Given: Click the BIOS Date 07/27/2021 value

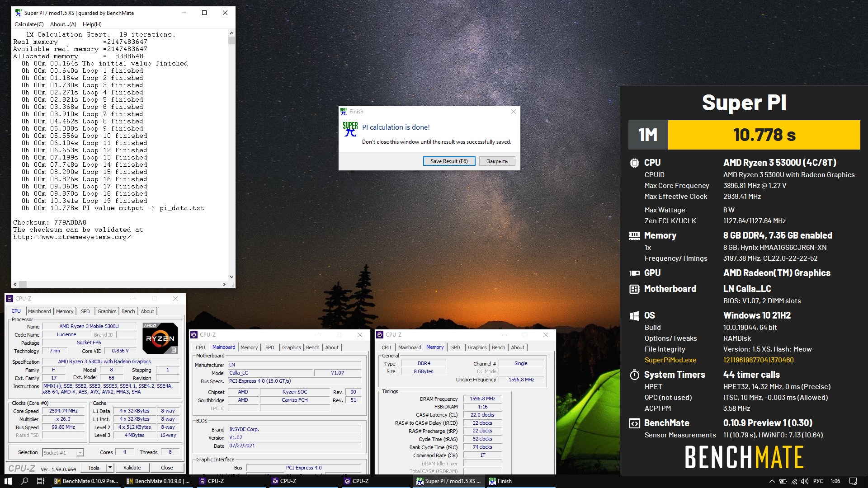Looking at the screenshot, I should [x=294, y=446].
